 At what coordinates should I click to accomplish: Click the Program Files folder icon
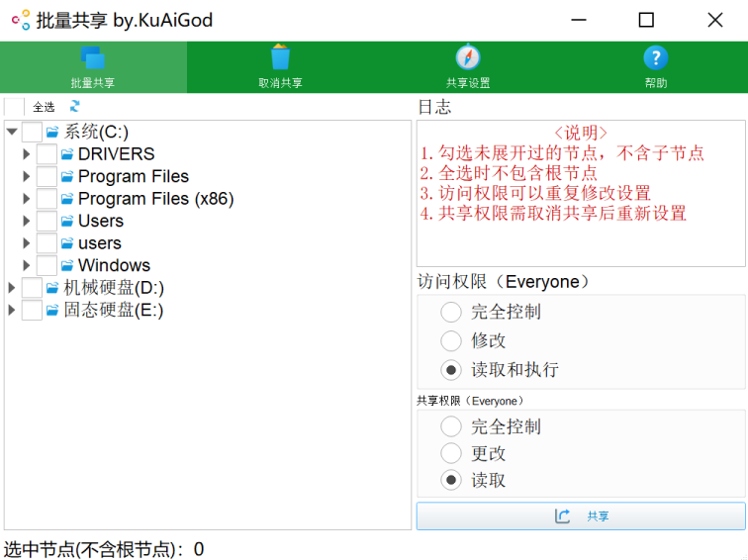click(67, 176)
